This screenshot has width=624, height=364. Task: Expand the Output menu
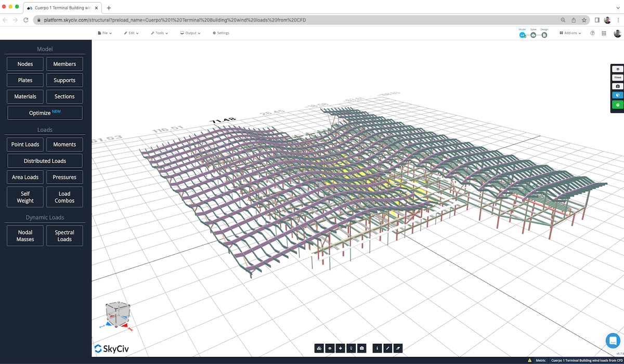click(190, 33)
